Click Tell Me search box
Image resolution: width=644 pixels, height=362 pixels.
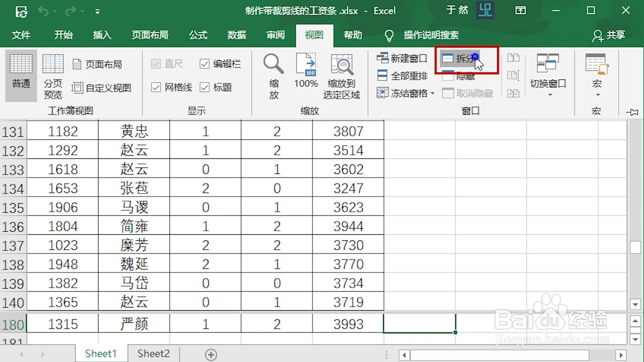(x=422, y=35)
